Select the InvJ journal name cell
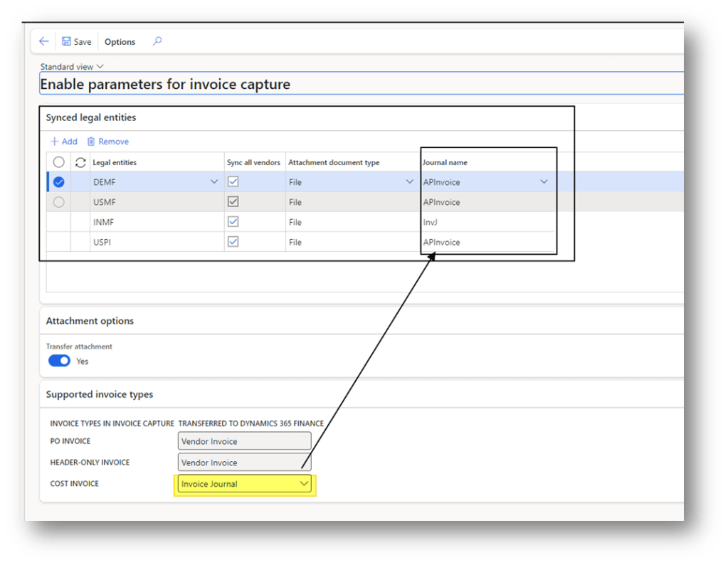This screenshot has height=565, width=728. (x=484, y=222)
